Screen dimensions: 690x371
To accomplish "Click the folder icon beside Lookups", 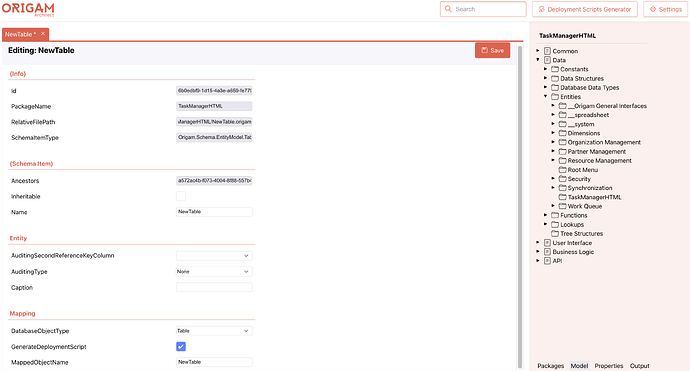I will pos(555,224).
